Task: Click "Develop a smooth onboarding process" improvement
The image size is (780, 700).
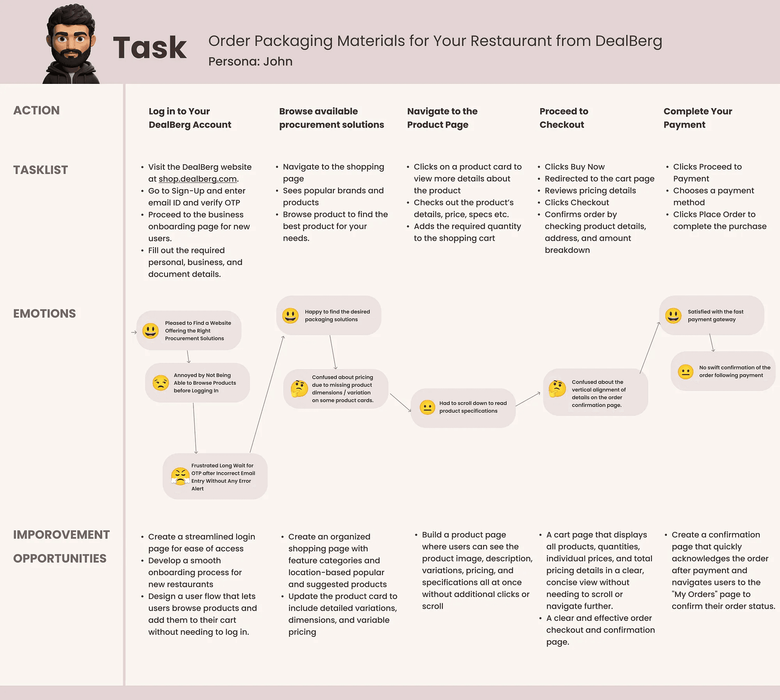Action: pos(195,572)
